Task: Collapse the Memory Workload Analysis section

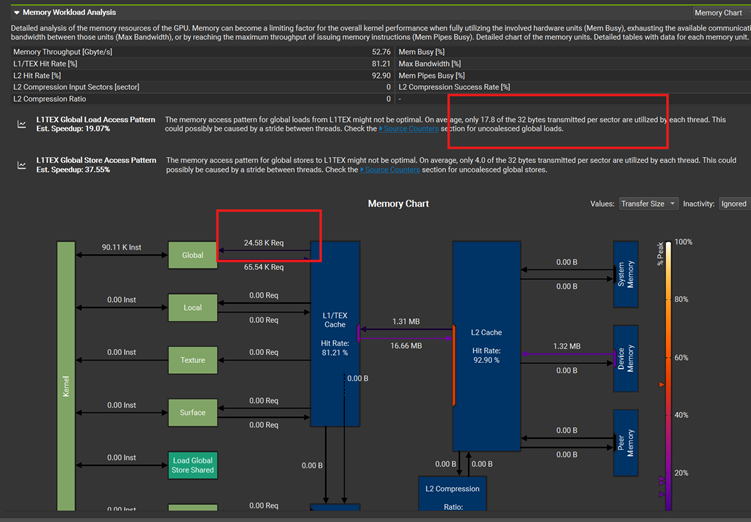Action: (17, 12)
